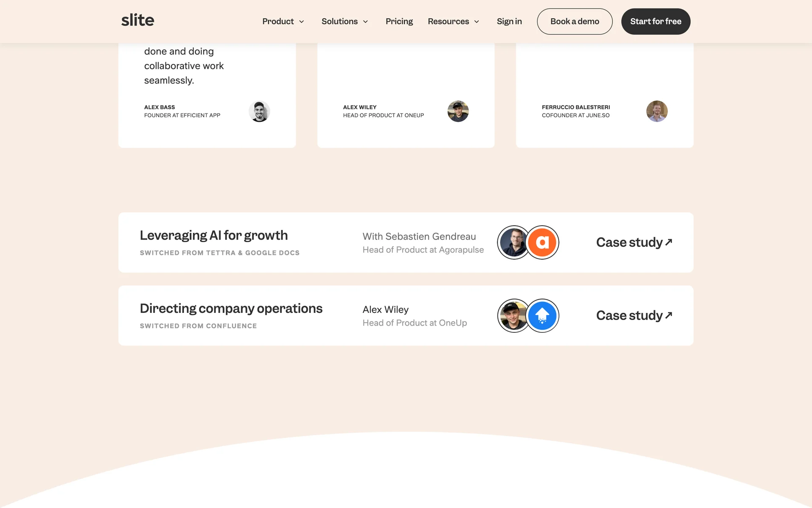Viewport: 812px width, 508px height.
Task: Expand the Resources menu
Action: point(453,22)
